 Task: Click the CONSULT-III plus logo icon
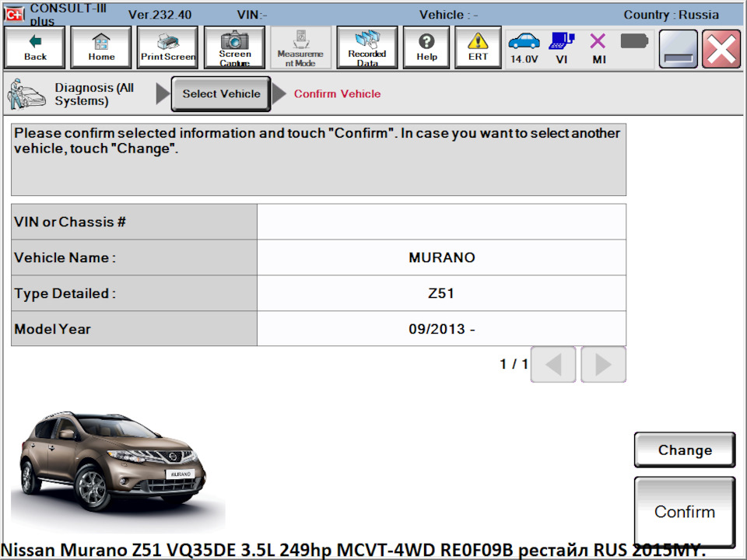pyautogui.click(x=13, y=12)
